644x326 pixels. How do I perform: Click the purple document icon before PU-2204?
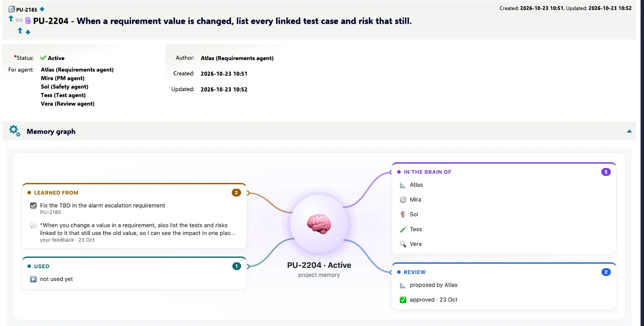pos(28,20)
